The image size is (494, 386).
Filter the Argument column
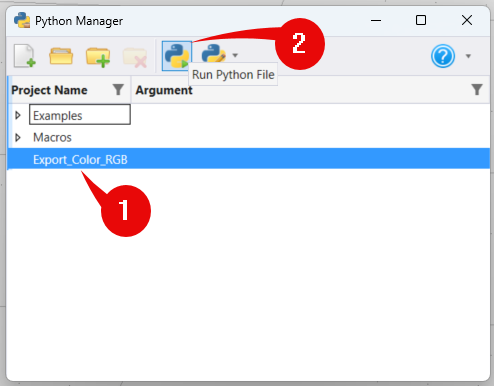[477, 90]
